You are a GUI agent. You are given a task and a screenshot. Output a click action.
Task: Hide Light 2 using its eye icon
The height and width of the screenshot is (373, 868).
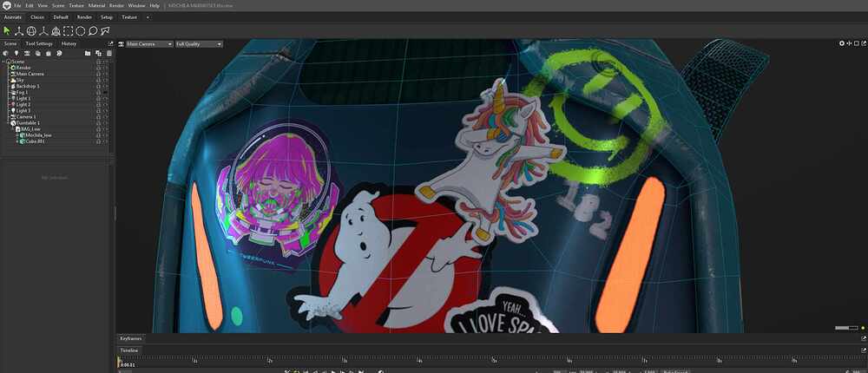pos(105,105)
